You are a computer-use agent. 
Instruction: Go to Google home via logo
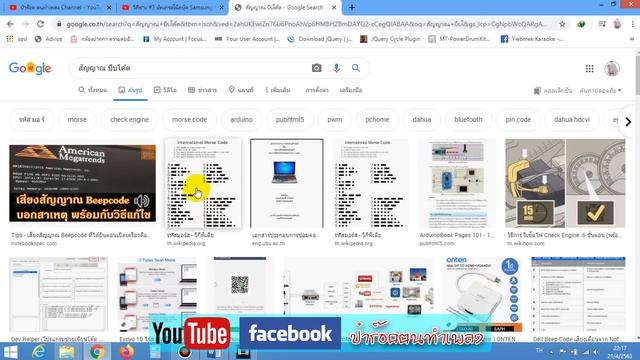[30, 68]
